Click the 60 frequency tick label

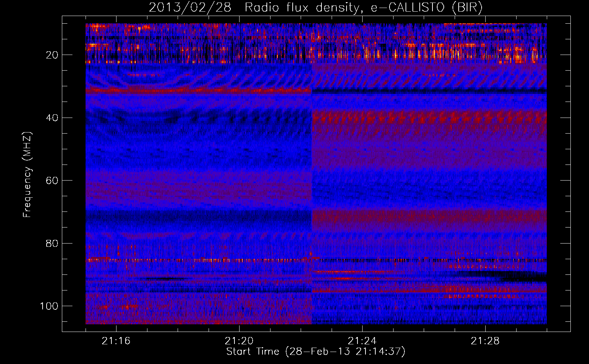click(52, 181)
